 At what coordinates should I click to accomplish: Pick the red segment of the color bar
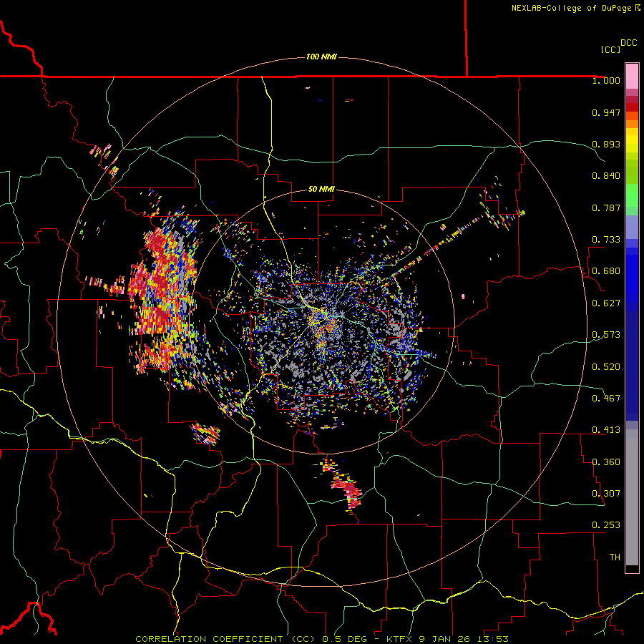632,107
